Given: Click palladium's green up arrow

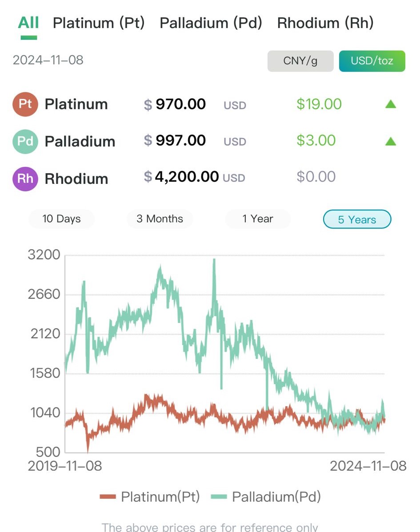Looking at the screenshot, I should pos(390,141).
